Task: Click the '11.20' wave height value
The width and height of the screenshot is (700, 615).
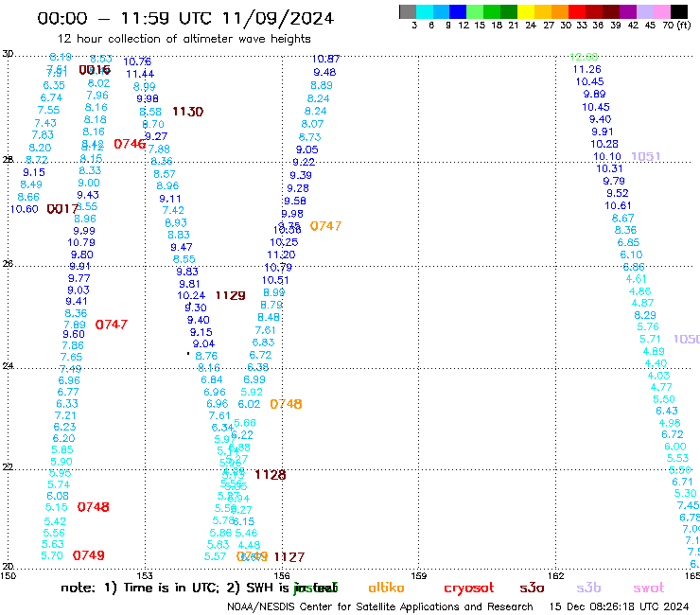Action: [x=281, y=255]
